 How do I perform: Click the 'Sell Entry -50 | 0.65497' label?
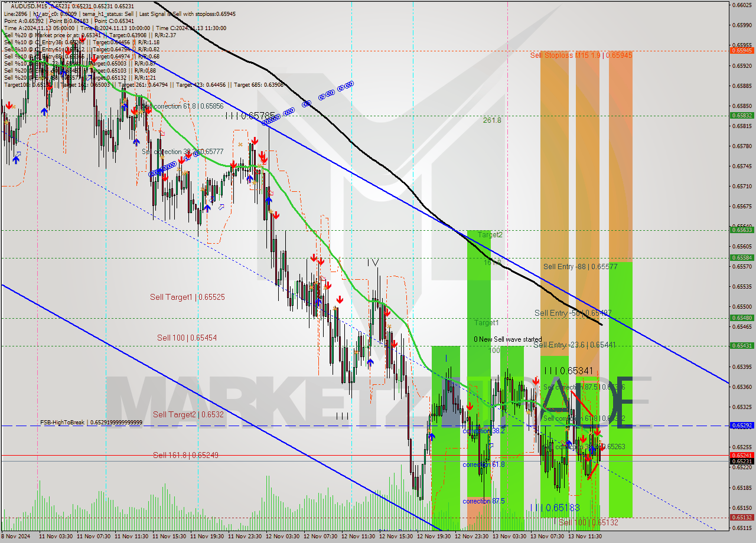573,313
